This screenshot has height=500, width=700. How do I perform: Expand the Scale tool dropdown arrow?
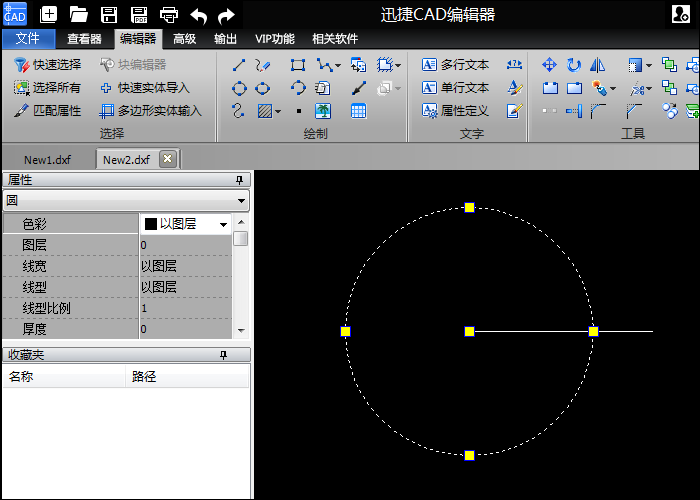649,66
